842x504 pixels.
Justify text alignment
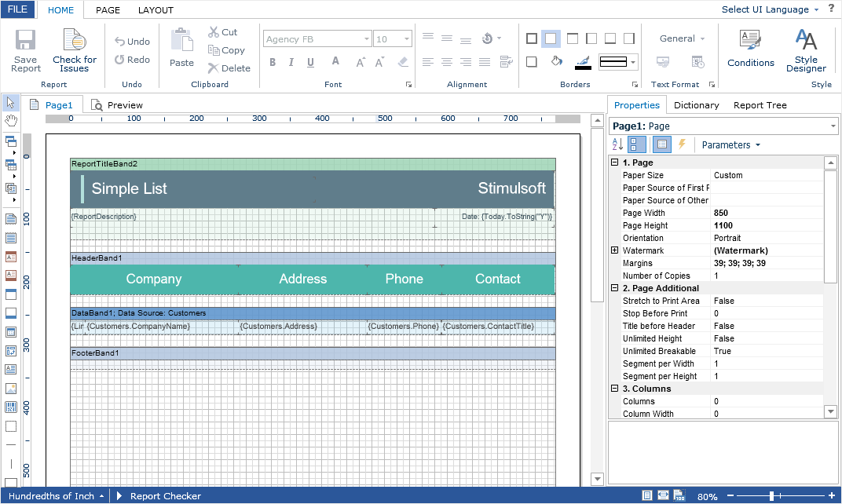tap(485, 62)
